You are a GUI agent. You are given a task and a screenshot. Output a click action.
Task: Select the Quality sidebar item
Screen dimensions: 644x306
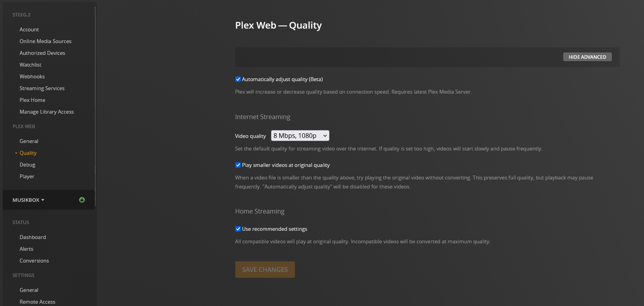[x=28, y=153]
